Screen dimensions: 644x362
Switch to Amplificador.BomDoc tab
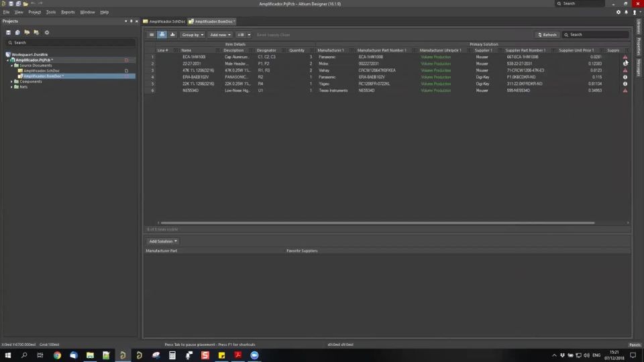(x=212, y=21)
